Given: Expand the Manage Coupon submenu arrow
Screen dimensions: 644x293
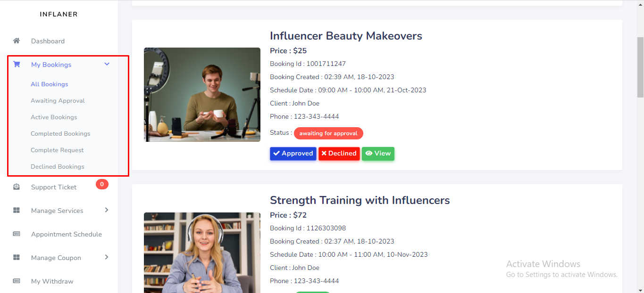Looking at the screenshot, I should 107,257.
